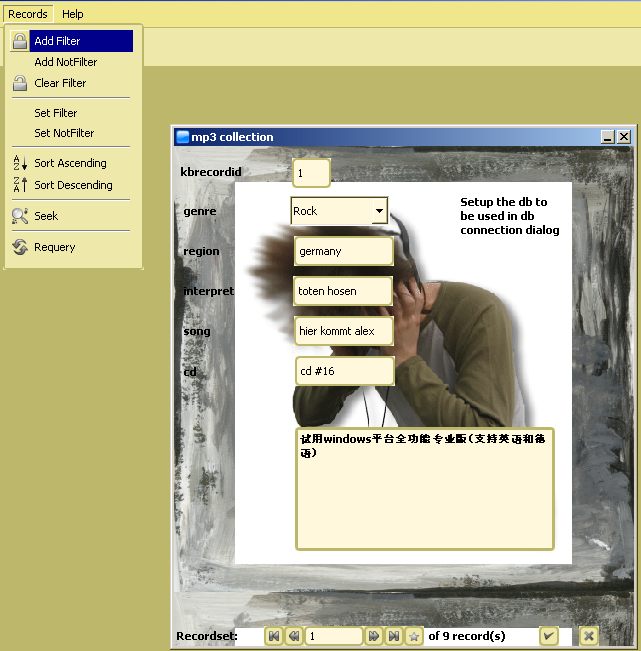Confirm changes with the checkmark button
Image resolution: width=641 pixels, height=651 pixels.
pos(548,636)
